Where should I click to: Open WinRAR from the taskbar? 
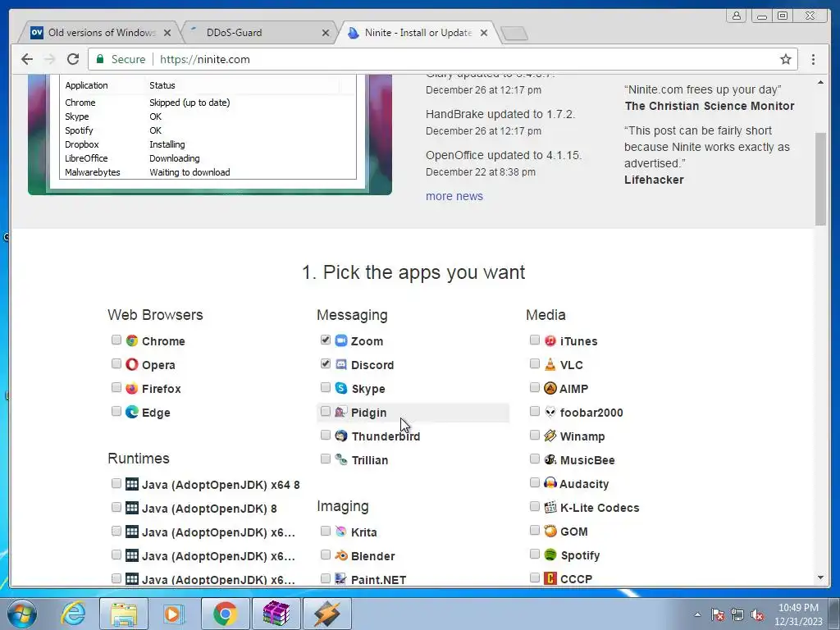pyautogui.click(x=276, y=614)
